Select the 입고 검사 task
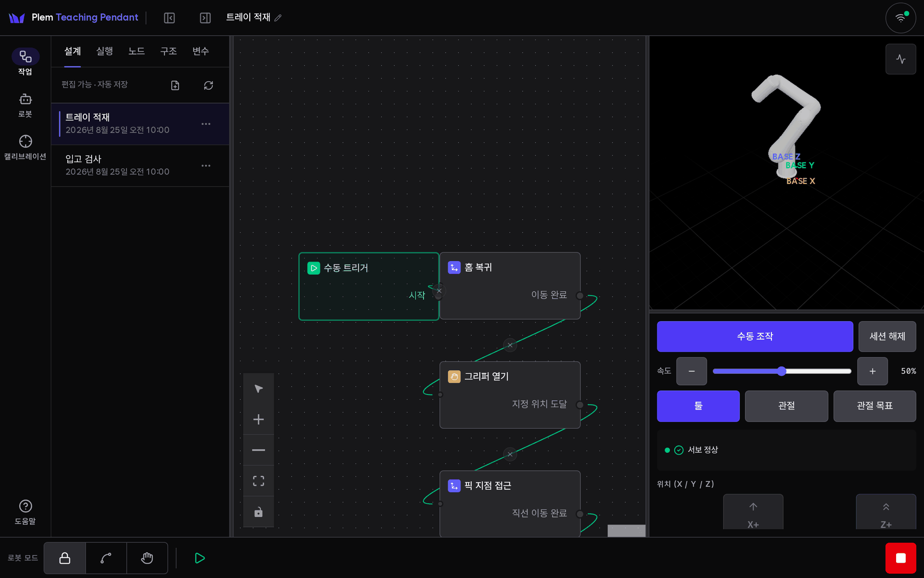 tap(140, 166)
